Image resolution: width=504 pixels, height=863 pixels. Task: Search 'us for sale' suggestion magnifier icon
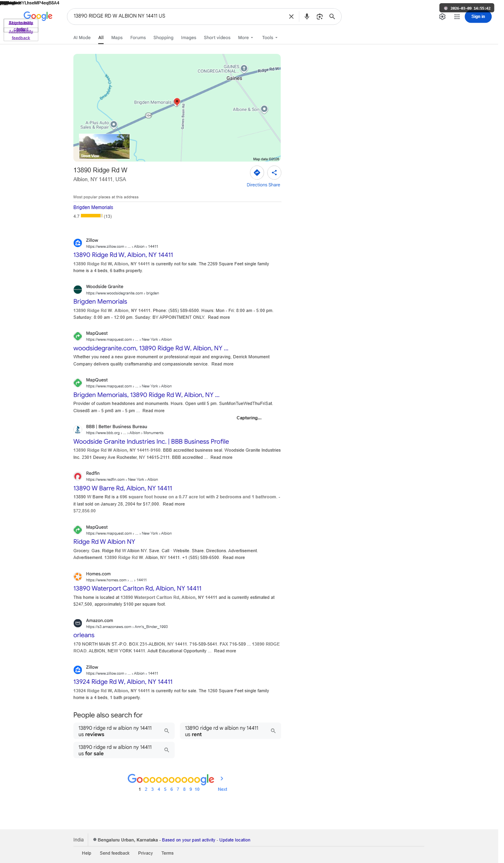click(167, 750)
